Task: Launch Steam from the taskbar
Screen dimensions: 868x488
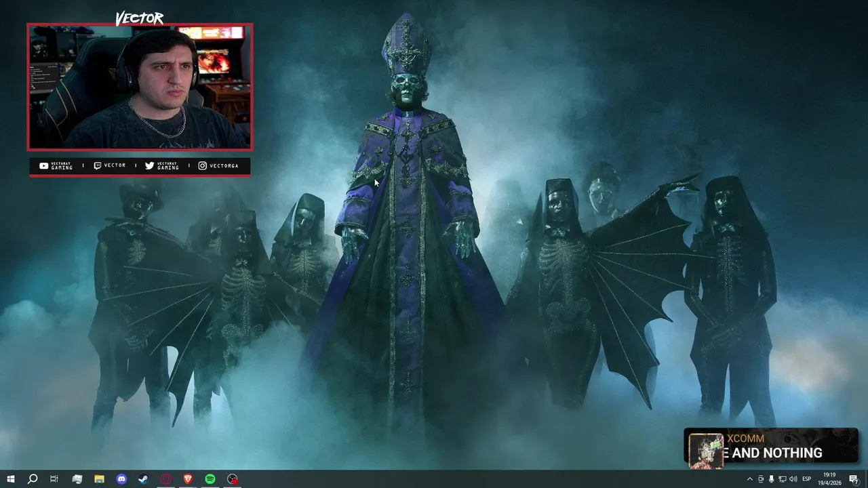Action: click(x=143, y=479)
